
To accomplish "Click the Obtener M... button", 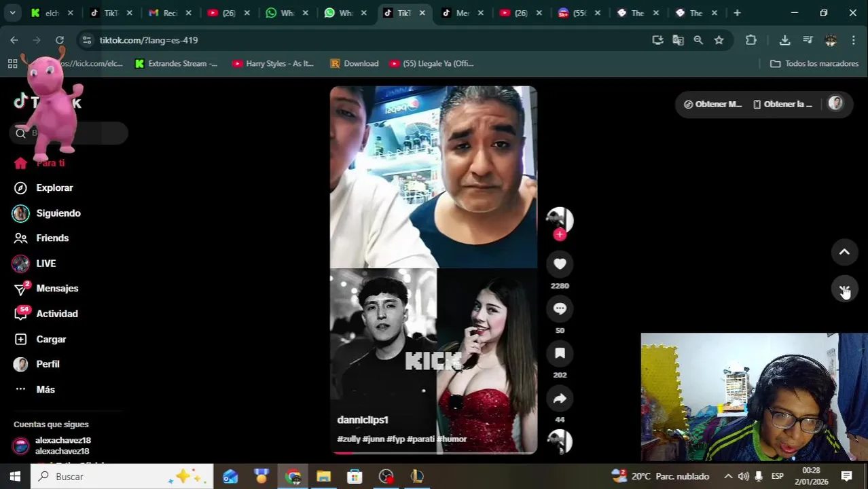I will click(x=712, y=104).
